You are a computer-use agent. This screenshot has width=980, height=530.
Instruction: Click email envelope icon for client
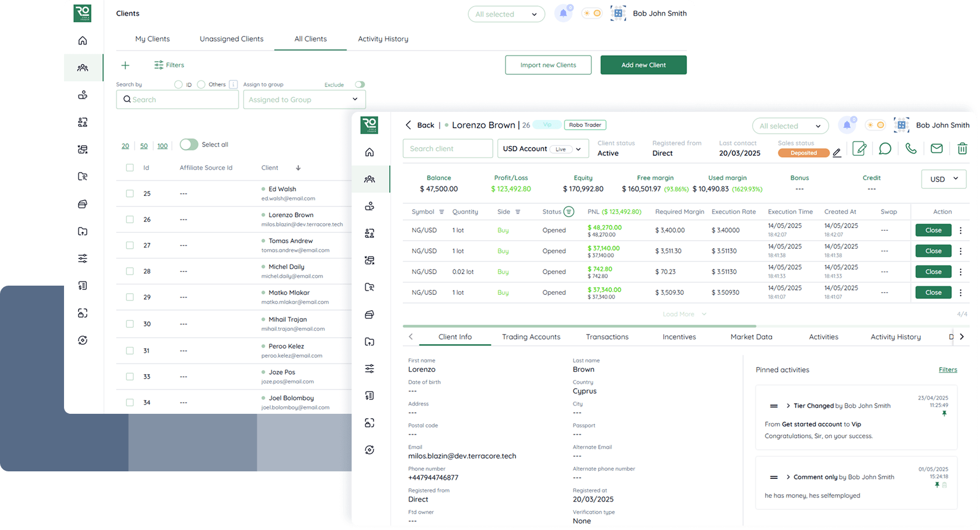[937, 148]
